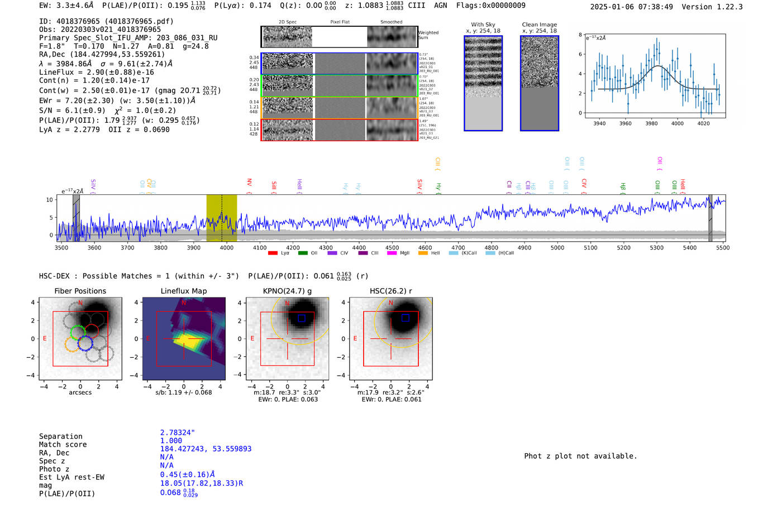
Task: Click the Fiber Positions cutout image
Action: coord(80,339)
